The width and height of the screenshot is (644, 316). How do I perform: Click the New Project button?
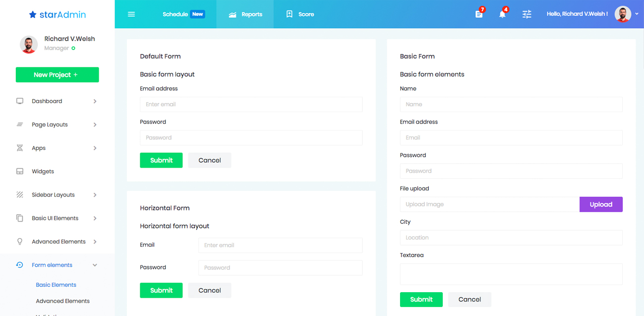tap(57, 75)
